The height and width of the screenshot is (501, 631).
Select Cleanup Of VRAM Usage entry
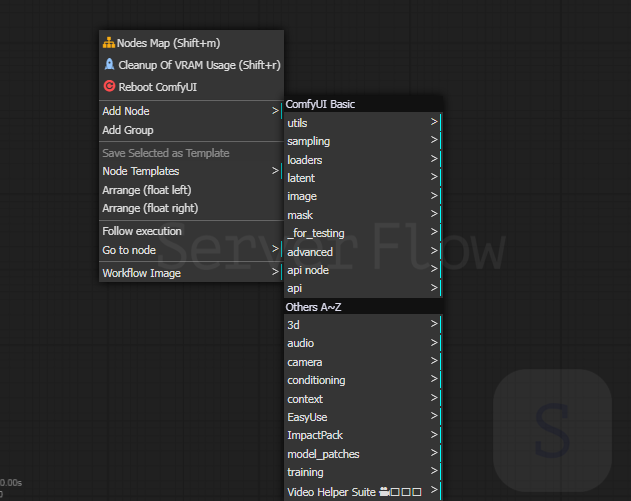tap(191, 65)
